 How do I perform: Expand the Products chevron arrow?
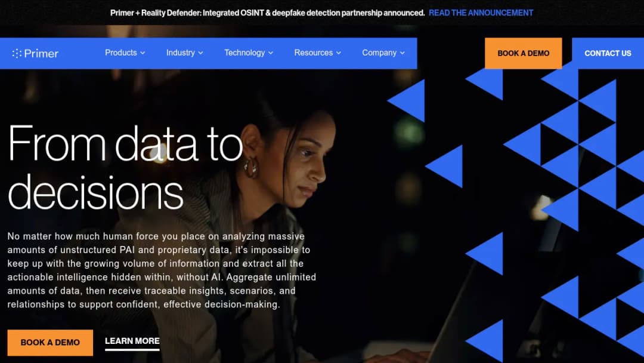143,53
